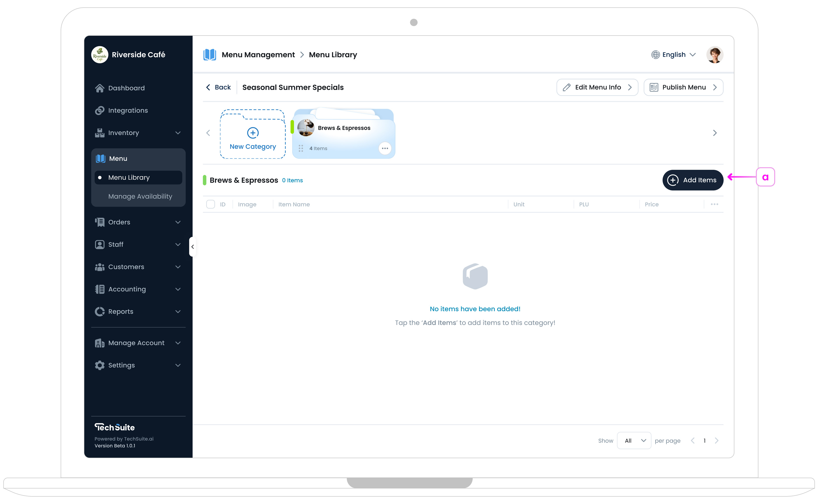Screen dimensions: 818x504
Task: Open the Show per page dropdown
Action: click(634, 441)
